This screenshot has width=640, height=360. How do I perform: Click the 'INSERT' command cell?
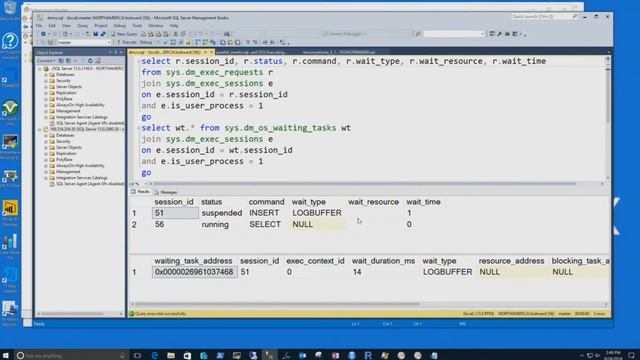point(264,213)
